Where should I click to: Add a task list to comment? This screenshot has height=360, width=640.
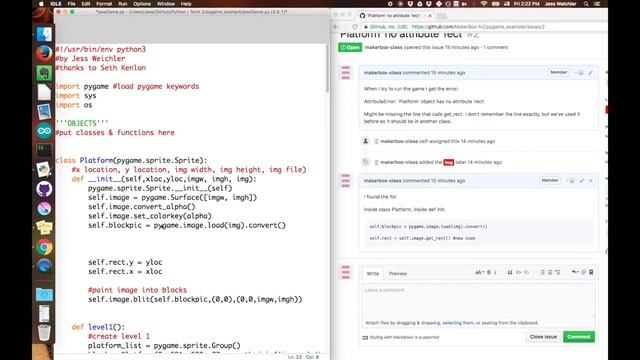(558, 272)
